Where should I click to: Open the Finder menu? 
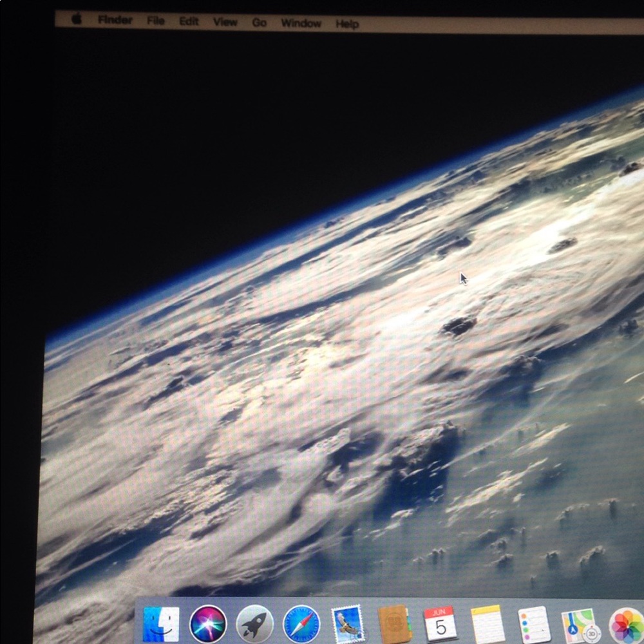(x=114, y=20)
